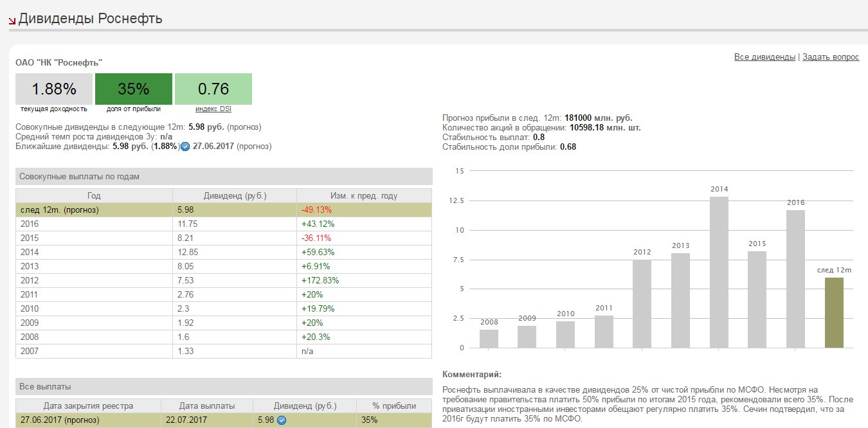Click the +43.12% change value
Screen dimensions: 868x428
click(318, 224)
